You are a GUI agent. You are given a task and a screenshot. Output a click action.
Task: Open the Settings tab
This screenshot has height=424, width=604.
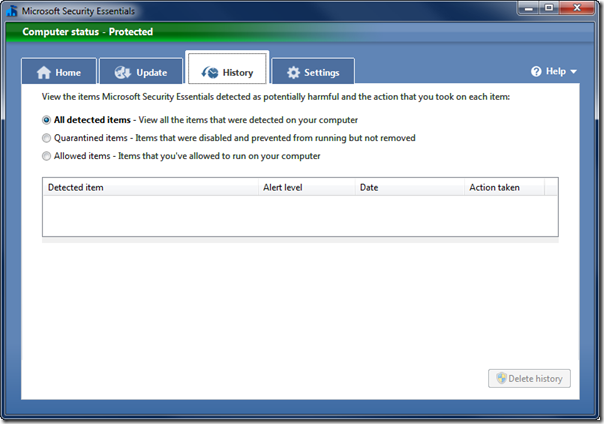[313, 71]
